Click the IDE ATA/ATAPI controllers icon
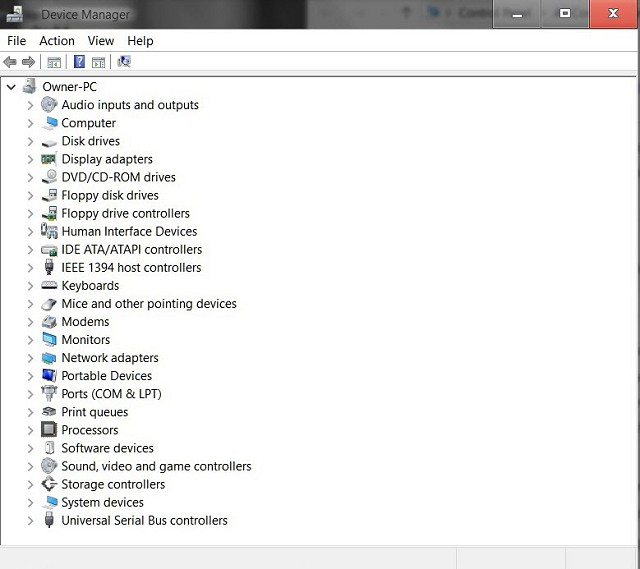 [49, 250]
